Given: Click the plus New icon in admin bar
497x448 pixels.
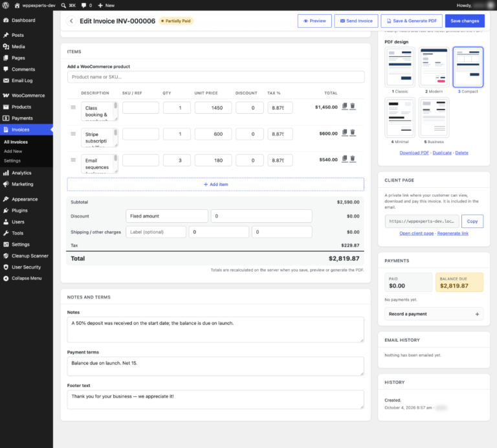Looking at the screenshot, I should coord(100,5).
